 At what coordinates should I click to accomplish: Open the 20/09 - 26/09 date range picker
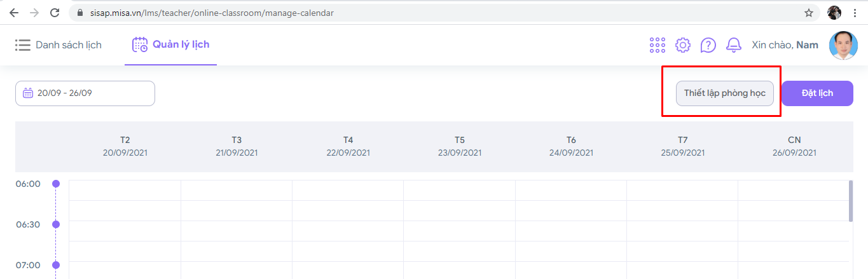[85, 93]
